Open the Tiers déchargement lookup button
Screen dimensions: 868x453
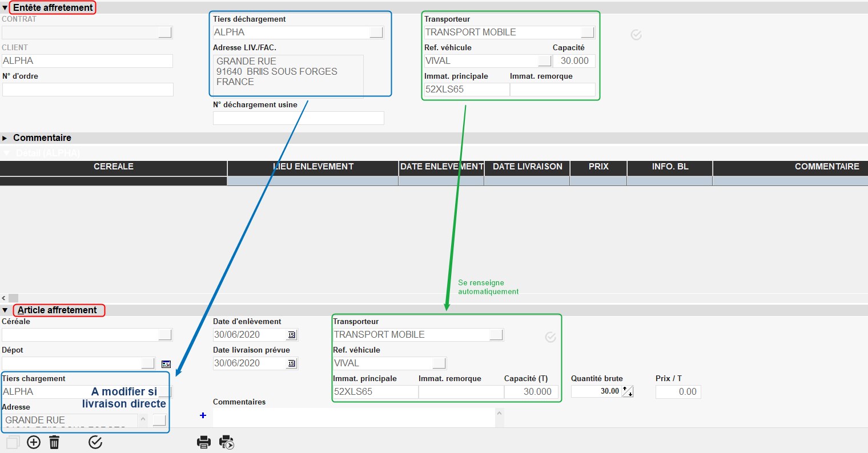(x=376, y=33)
